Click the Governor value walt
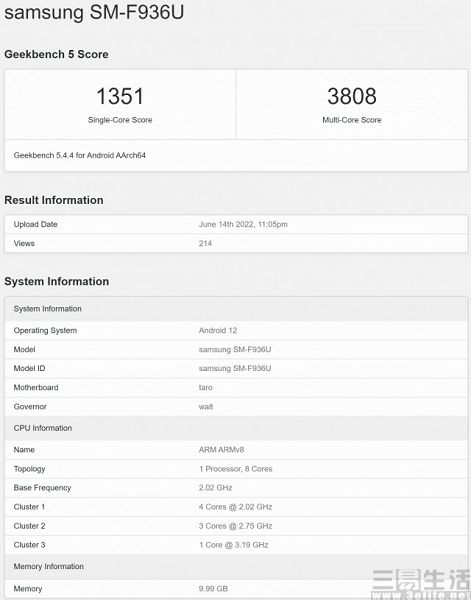This screenshot has height=600, width=471. [206, 407]
